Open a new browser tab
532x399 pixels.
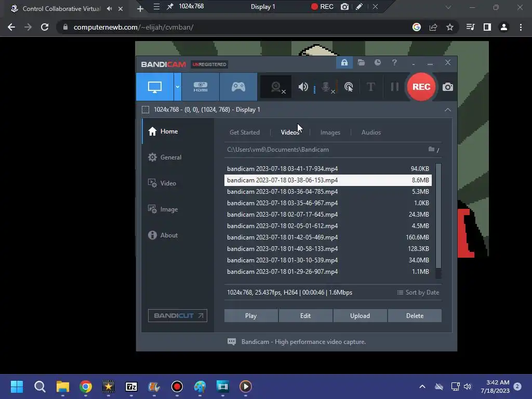point(140,9)
